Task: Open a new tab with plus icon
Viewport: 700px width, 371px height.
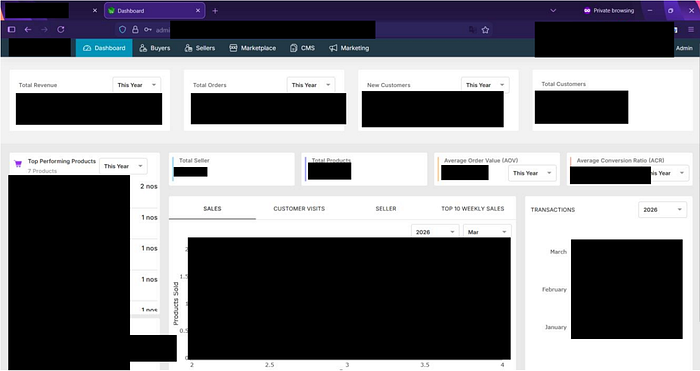Action: pos(215,11)
